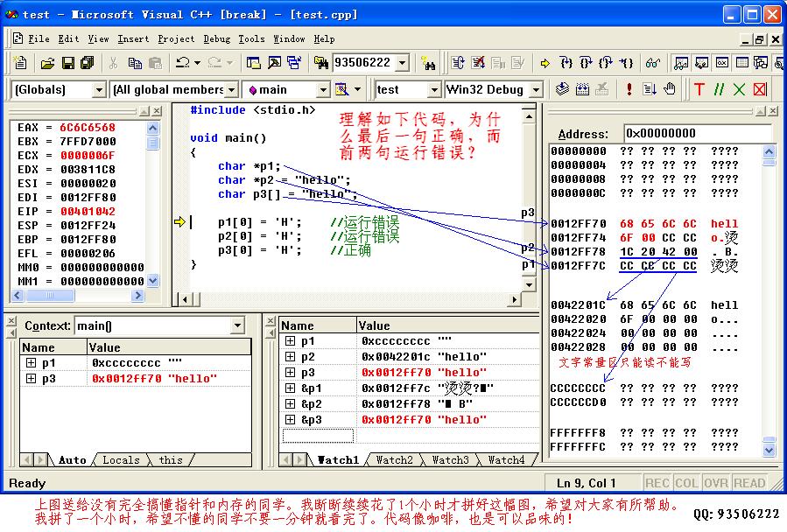Switch to the Watch2 tab
The image size is (787, 532).
pos(395,459)
